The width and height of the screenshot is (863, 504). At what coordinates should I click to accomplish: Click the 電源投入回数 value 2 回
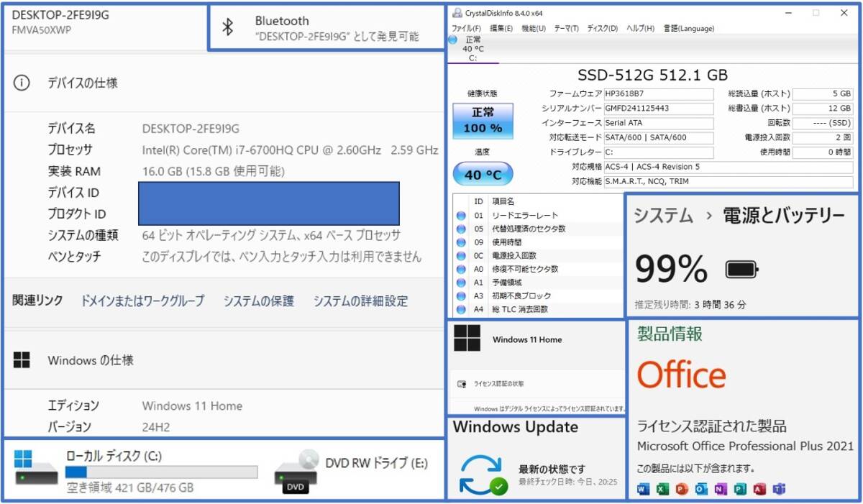pos(823,137)
